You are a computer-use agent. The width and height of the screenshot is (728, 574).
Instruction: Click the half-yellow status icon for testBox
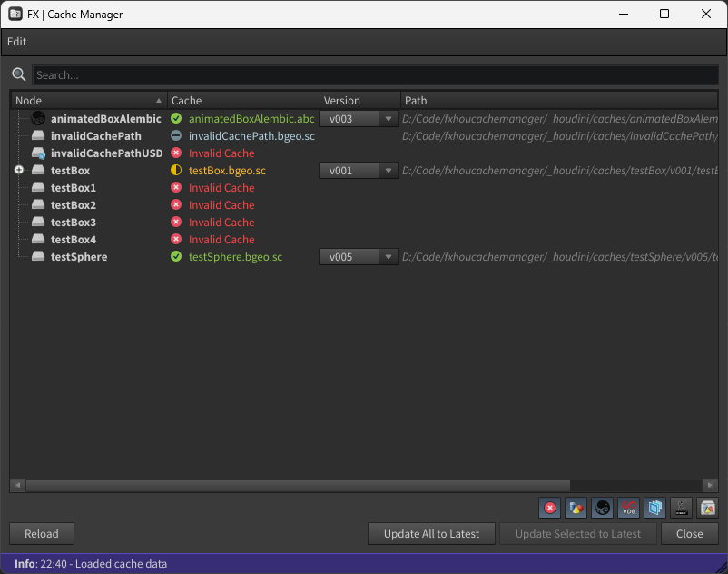click(176, 171)
